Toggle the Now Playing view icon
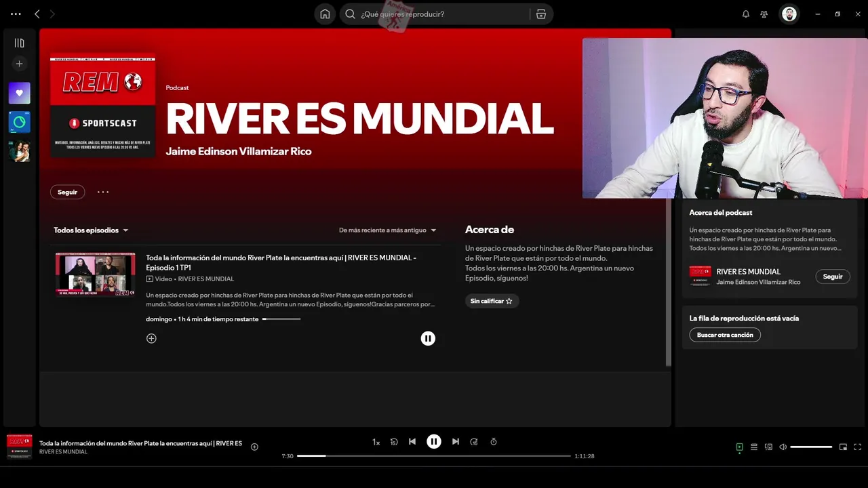The image size is (868, 488). [x=740, y=447]
